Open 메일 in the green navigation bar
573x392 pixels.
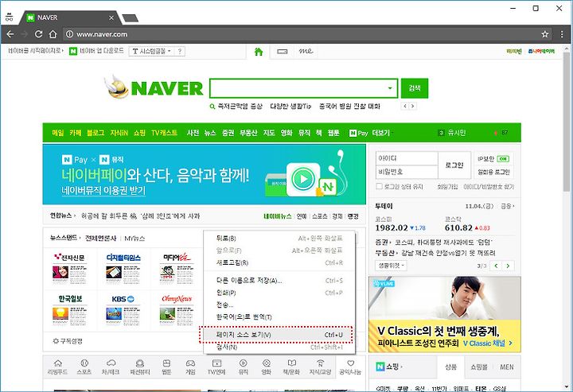coord(58,133)
